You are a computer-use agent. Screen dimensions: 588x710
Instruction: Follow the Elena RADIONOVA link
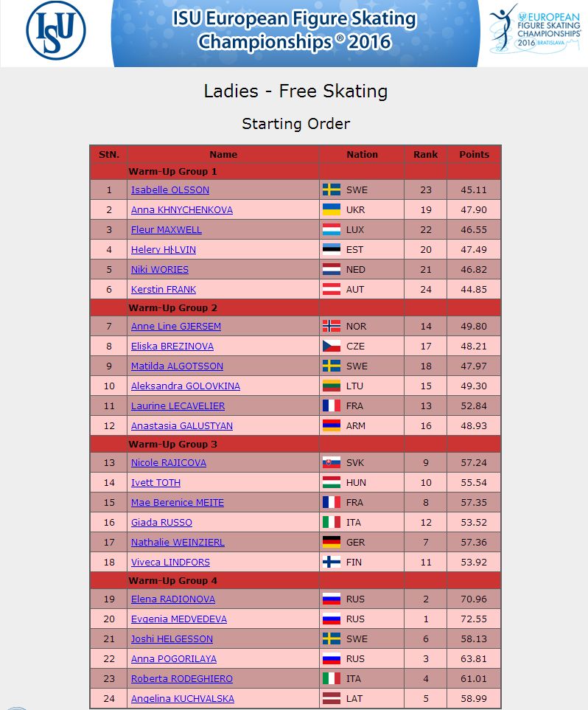point(173,599)
